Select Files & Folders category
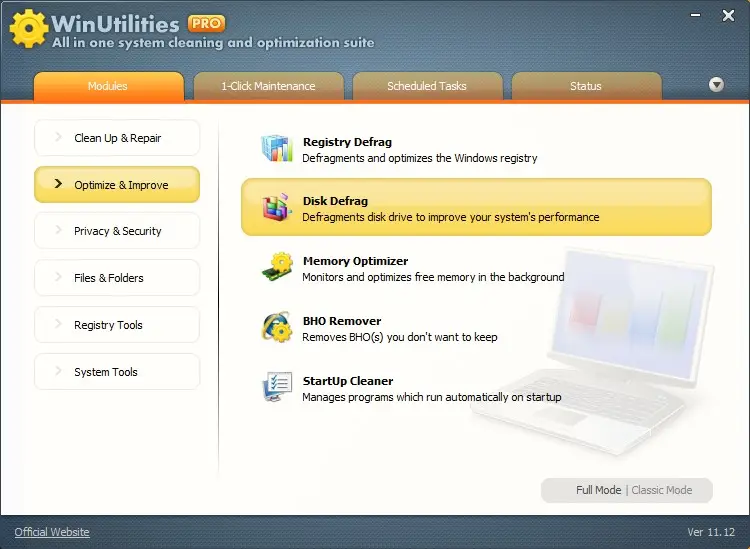 pos(117,278)
